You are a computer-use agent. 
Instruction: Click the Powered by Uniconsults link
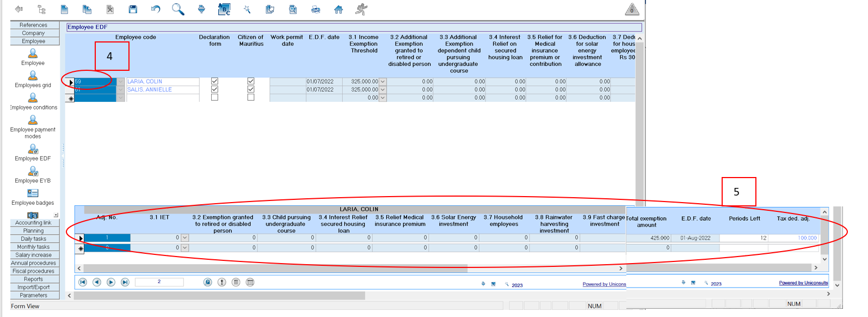click(803, 283)
